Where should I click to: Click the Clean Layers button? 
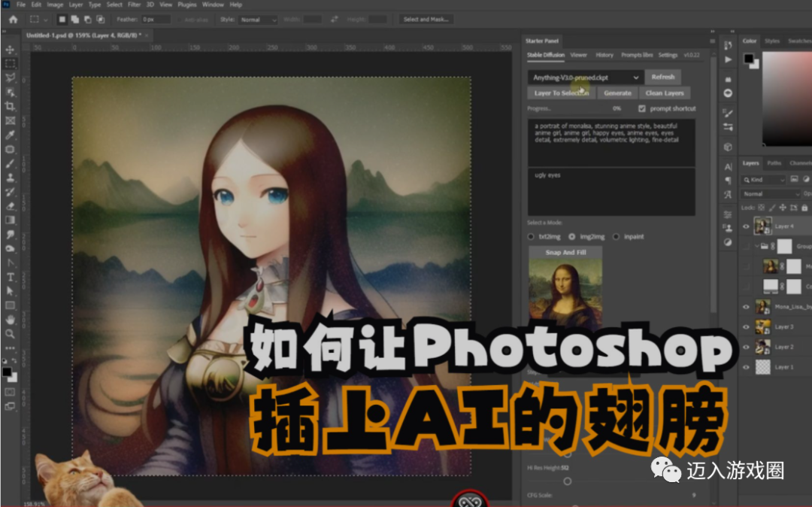click(x=665, y=93)
